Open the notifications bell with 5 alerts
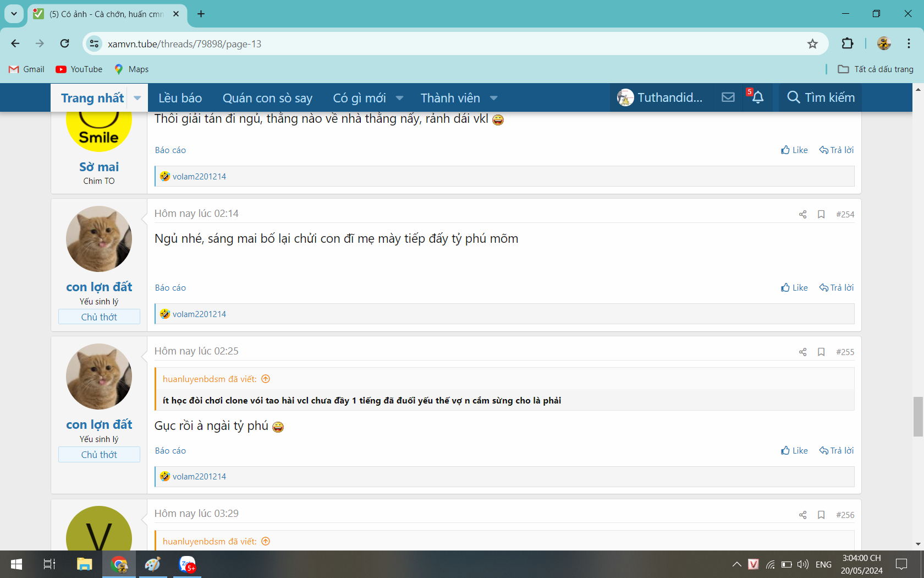 [757, 97]
